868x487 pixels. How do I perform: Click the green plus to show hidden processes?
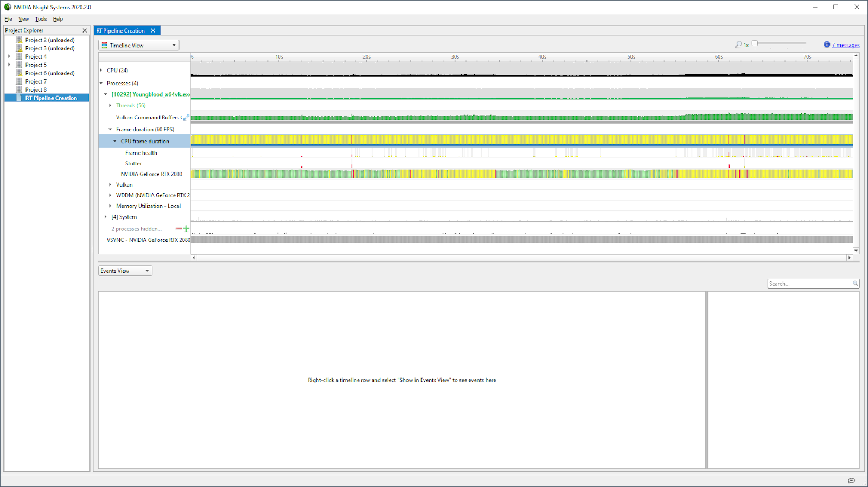(186, 229)
